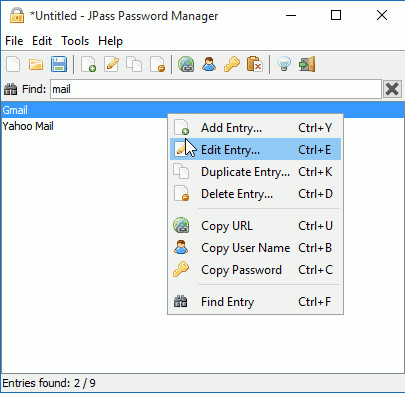
Task: Save the file with the floppy disk icon
Action: pos(59,64)
